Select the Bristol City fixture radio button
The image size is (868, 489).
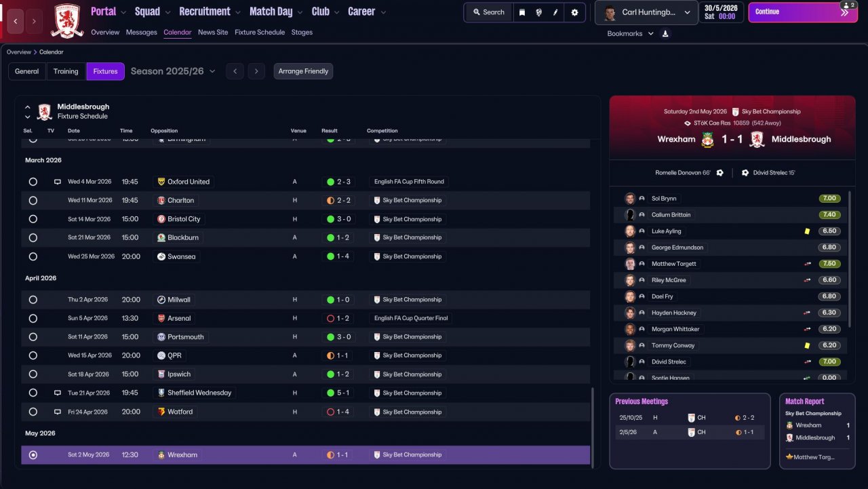[33, 219]
